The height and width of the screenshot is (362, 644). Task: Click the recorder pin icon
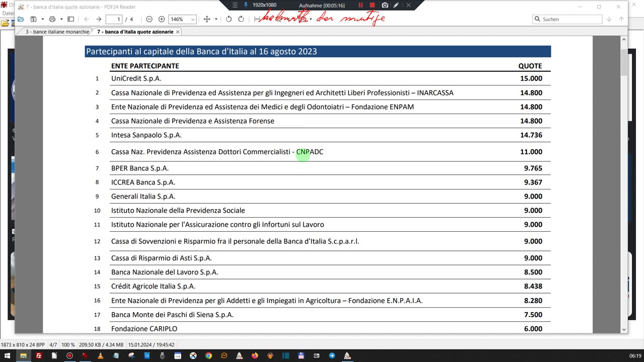(x=246, y=5)
